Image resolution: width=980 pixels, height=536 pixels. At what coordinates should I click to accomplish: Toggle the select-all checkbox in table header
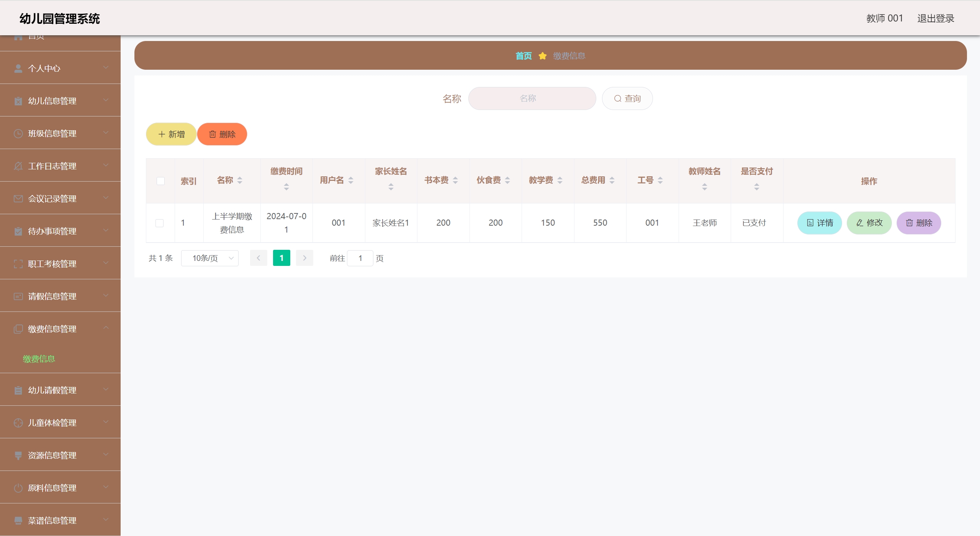(160, 181)
